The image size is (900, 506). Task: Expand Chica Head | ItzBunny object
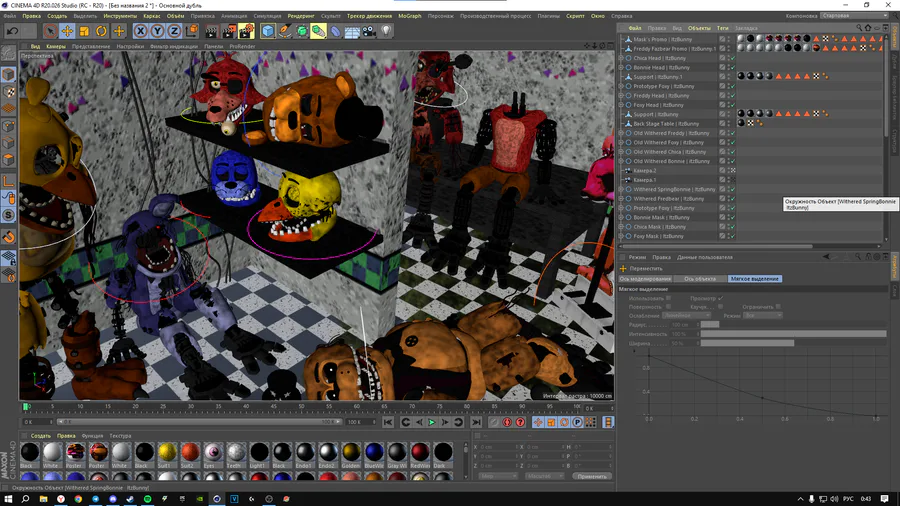[620, 58]
